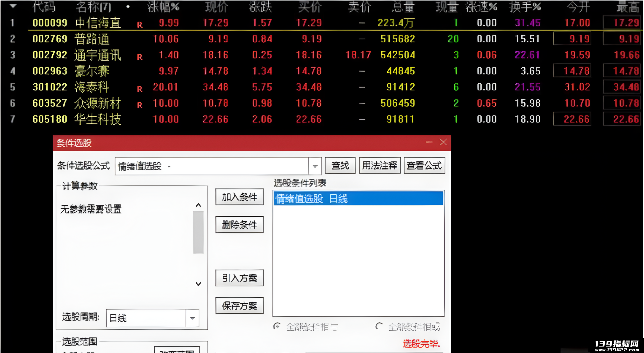Click the 加入条件 button

click(240, 197)
